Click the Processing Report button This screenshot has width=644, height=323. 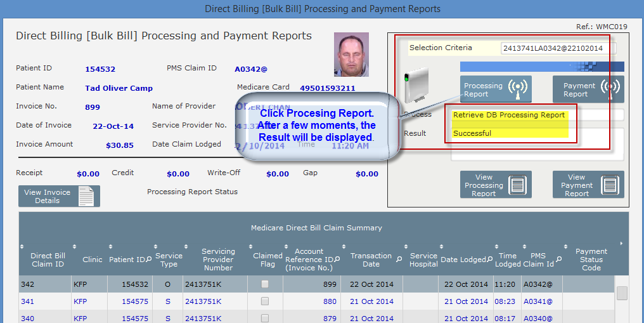point(496,89)
